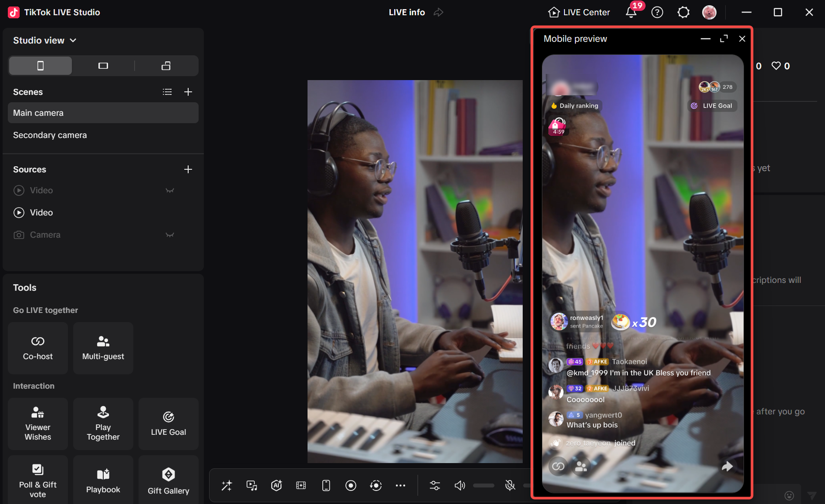Open the audio mixer controls
The width and height of the screenshot is (825, 504).
click(x=434, y=486)
